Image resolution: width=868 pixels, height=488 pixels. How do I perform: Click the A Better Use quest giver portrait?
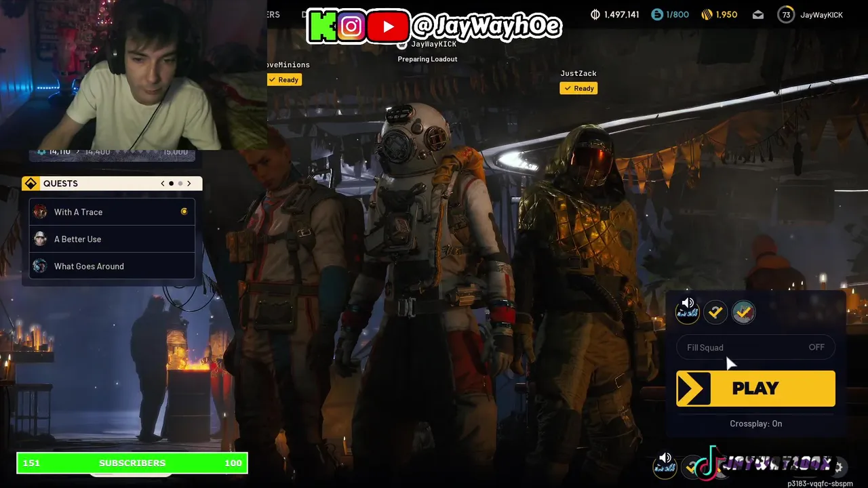tap(40, 239)
